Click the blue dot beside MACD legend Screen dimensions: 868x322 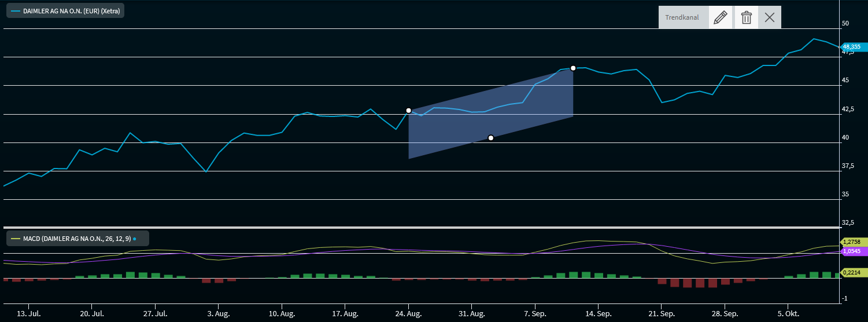point(135,238)
